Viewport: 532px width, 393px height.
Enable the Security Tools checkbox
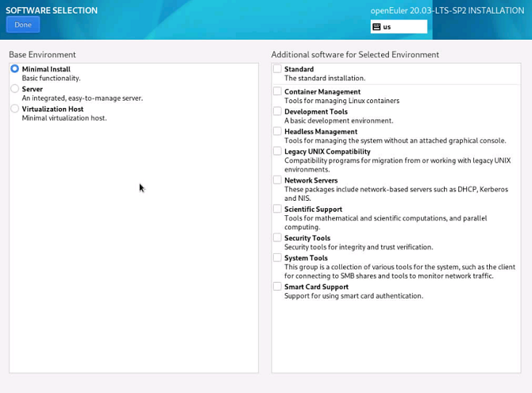point(277,237)
